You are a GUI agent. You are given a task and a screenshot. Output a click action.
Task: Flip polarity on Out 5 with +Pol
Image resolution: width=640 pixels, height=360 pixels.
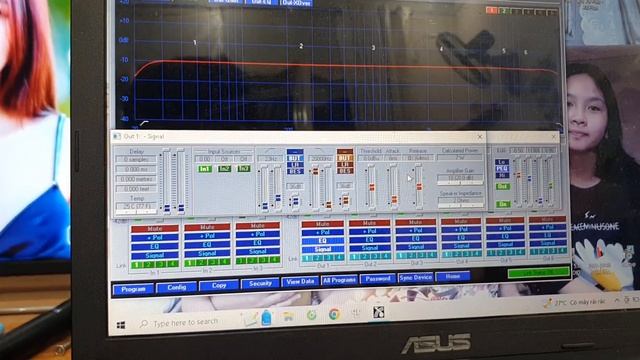click(x=505, y=229)
